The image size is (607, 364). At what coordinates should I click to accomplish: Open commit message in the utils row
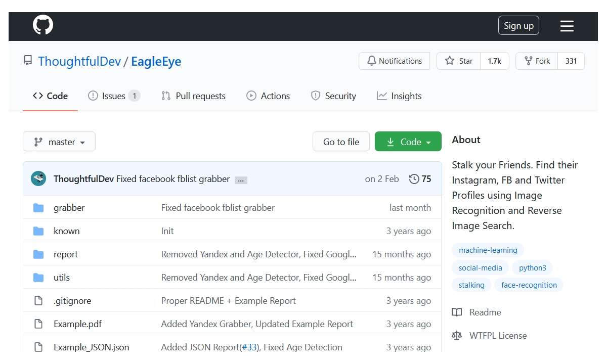[258, 278]
